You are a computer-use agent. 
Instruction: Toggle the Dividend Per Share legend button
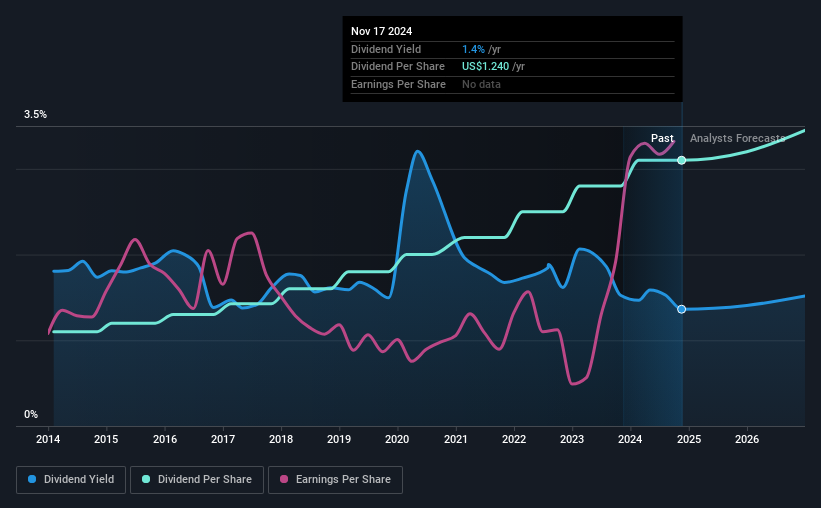[x=197, y=480]
